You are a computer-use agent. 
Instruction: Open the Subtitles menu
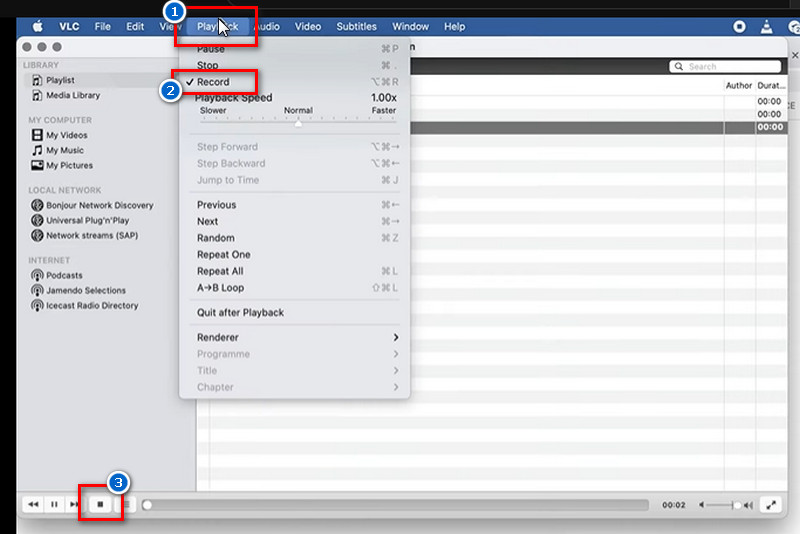pyautogui.click(x=356, y=27)
